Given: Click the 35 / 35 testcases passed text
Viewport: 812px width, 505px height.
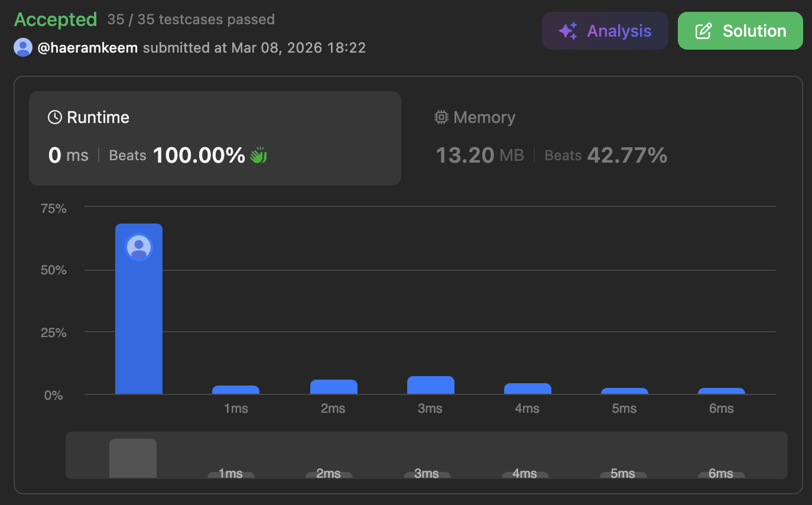Looking at the screenshot, I should [x=191, y=20].
